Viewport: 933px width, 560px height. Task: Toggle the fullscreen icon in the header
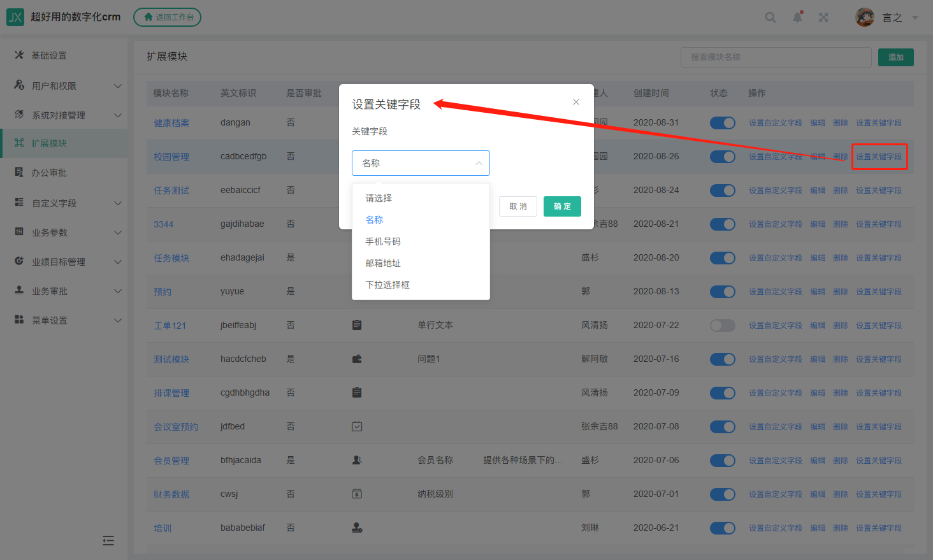coord(823,17)
